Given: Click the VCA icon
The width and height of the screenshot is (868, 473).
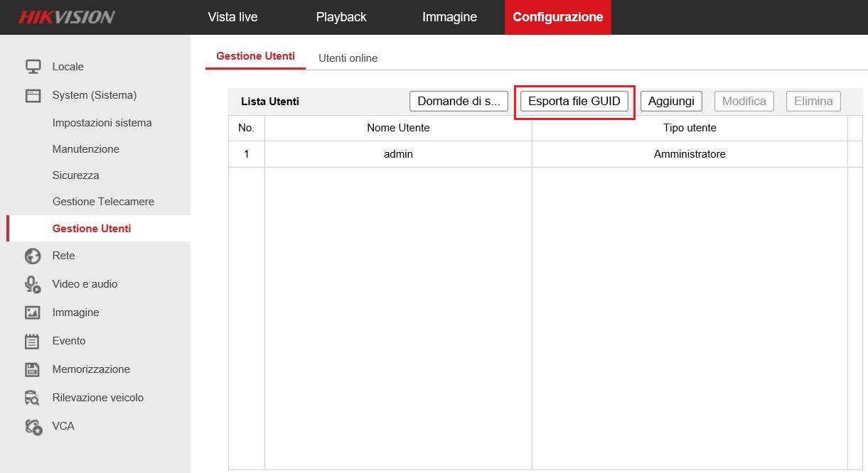Looking at the screenshot, I should tap(33, 426).
